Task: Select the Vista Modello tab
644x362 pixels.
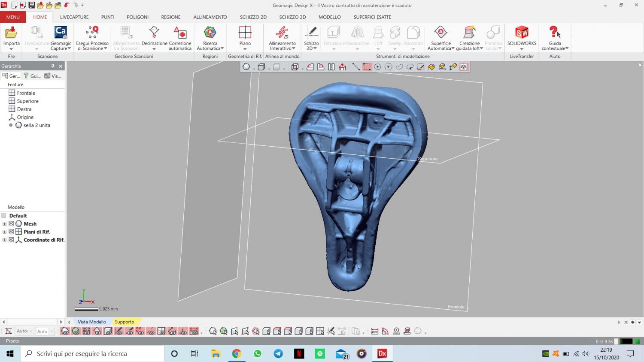Action: coord(91,322)
